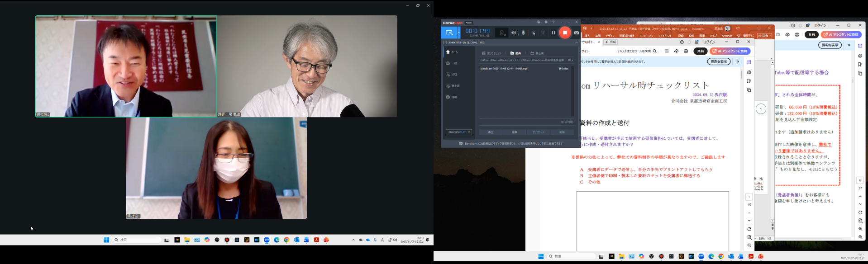Click the アップロード button in Bandicam

538,132
